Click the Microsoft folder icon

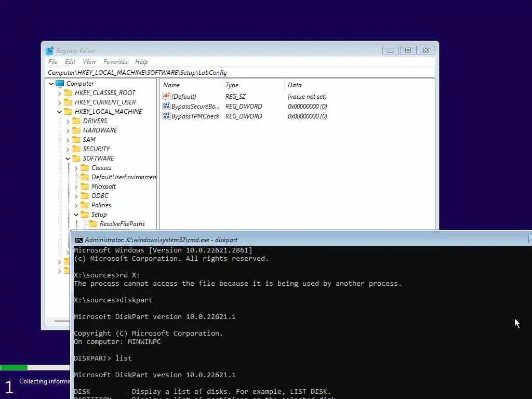pyautogui.click(x=85, y=187)
